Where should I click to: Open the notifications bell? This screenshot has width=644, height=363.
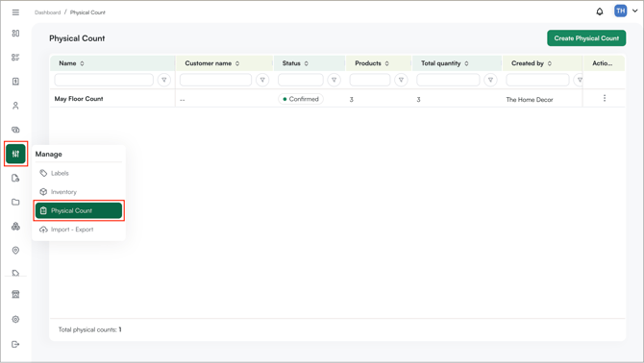600,12
